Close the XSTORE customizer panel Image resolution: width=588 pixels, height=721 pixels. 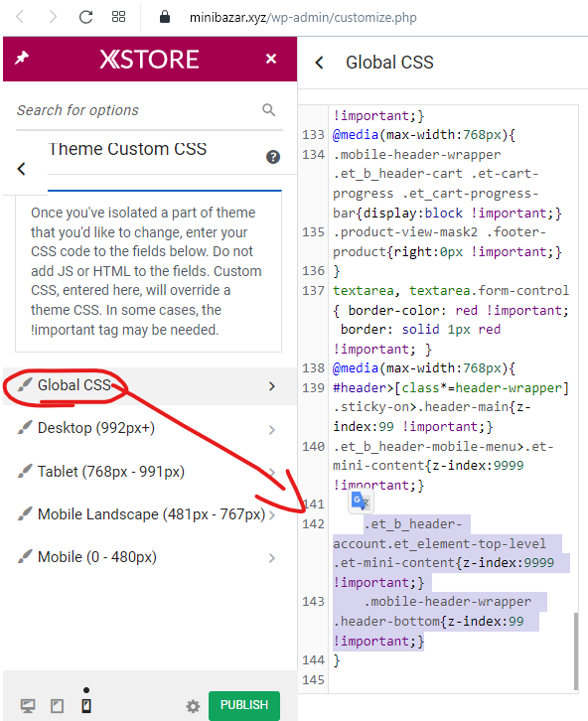(271, 59)
